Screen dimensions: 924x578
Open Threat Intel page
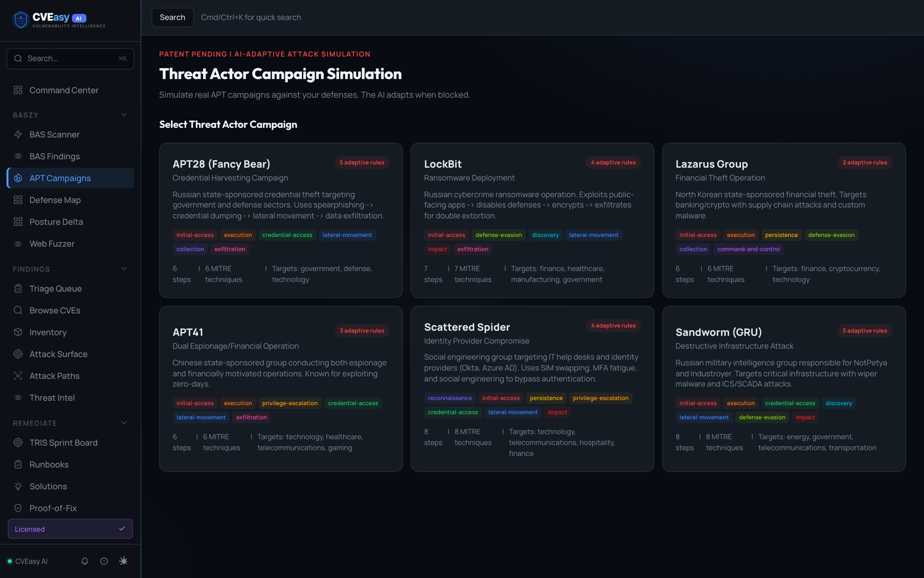click(x=70, y=398)
